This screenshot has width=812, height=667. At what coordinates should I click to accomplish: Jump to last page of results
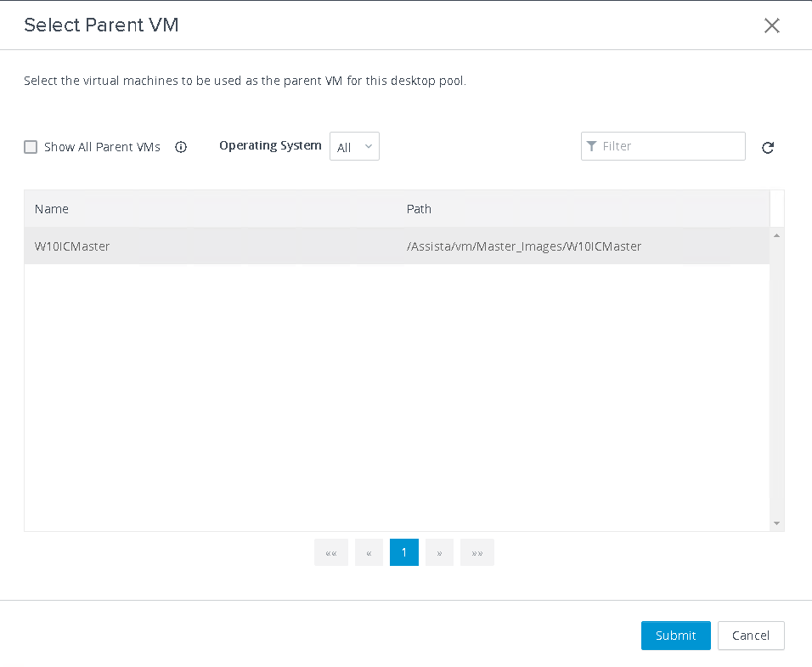click(477, 553)
